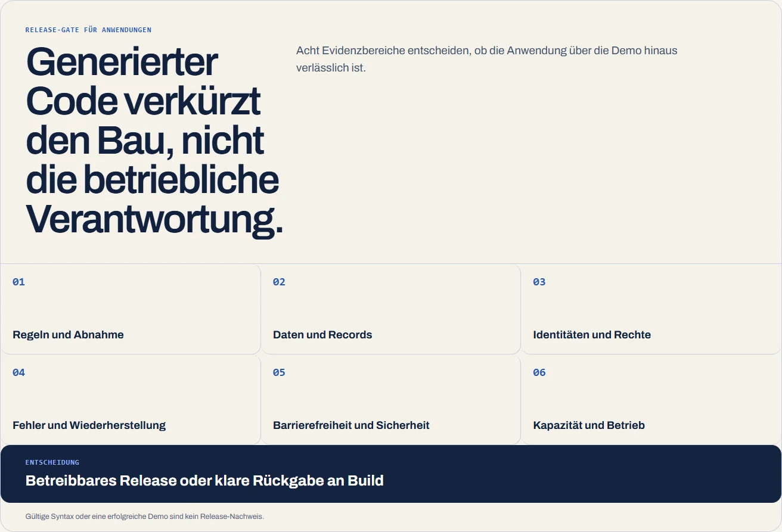The image size is (782, 532).
Task: Click the RELEASE-GATE FÜR ANWENDUNGEN eyebrow text
Action: (x=88, y=30)
